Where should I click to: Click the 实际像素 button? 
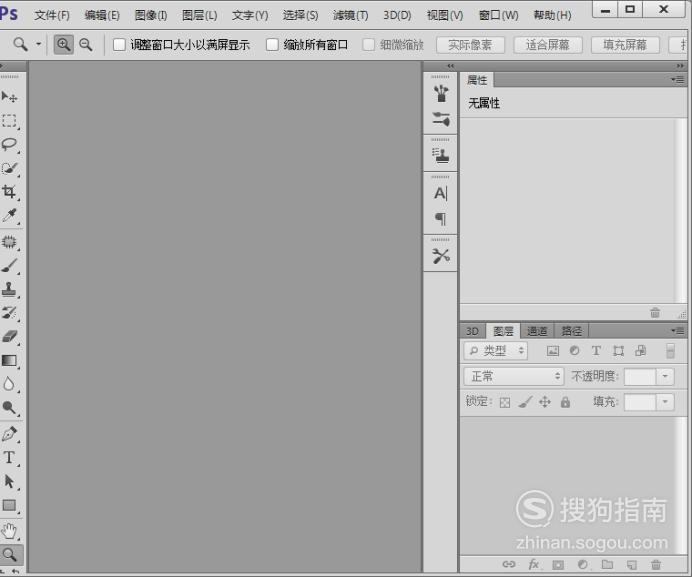pos(470,45)
